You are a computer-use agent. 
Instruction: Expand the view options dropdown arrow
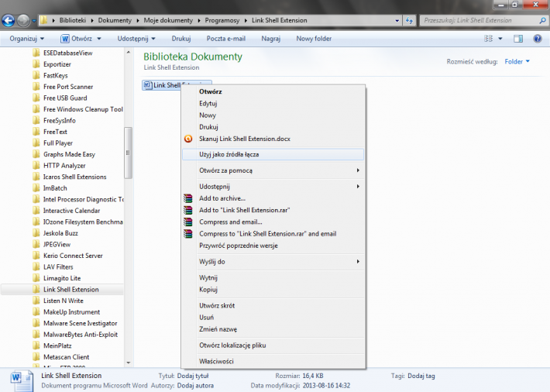(500, 39)
